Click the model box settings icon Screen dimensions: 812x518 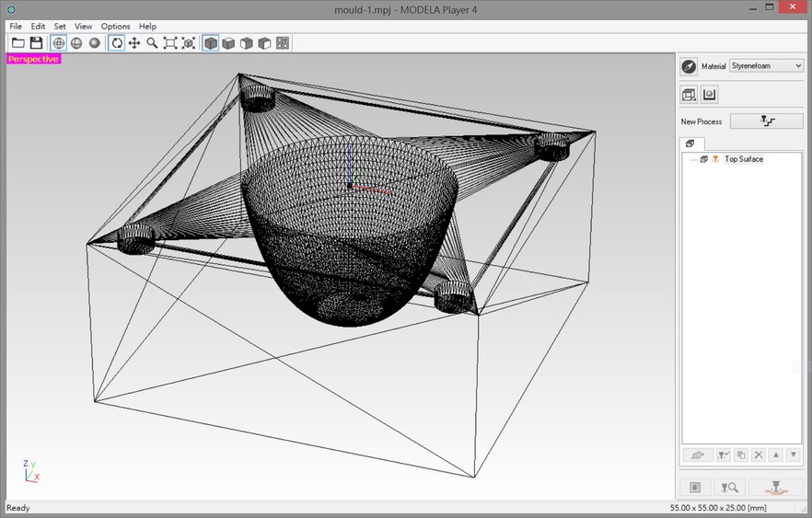coord(689,94)
